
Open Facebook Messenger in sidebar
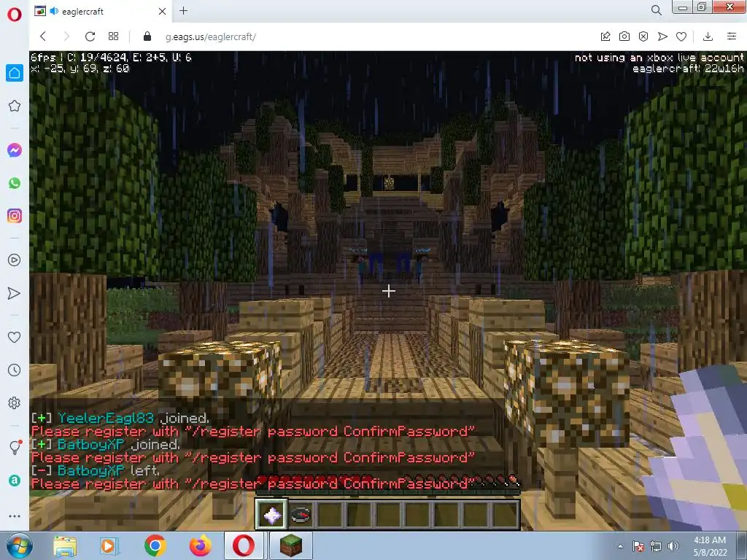point(15,150)
